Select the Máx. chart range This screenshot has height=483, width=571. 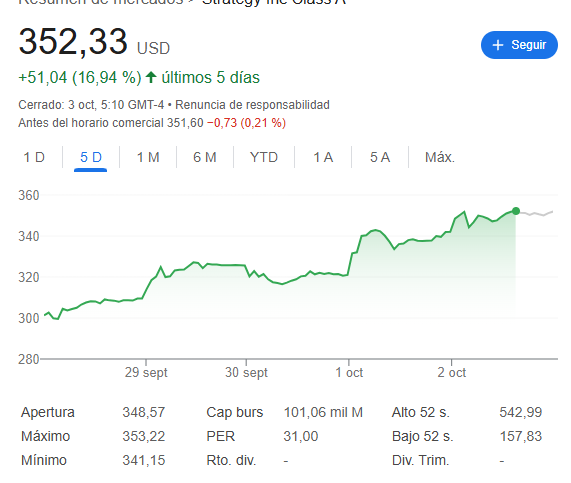pyautogui.click(x=440, y=157)
